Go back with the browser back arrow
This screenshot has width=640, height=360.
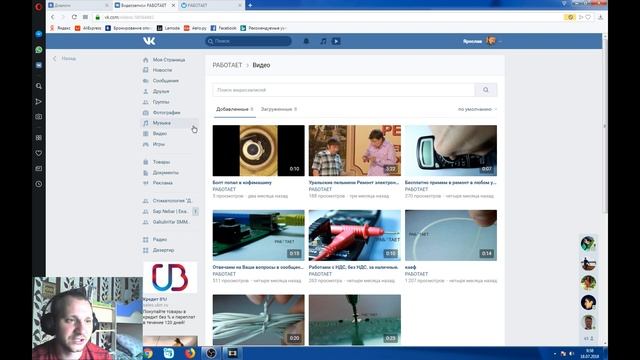click(x=53, y=17)
